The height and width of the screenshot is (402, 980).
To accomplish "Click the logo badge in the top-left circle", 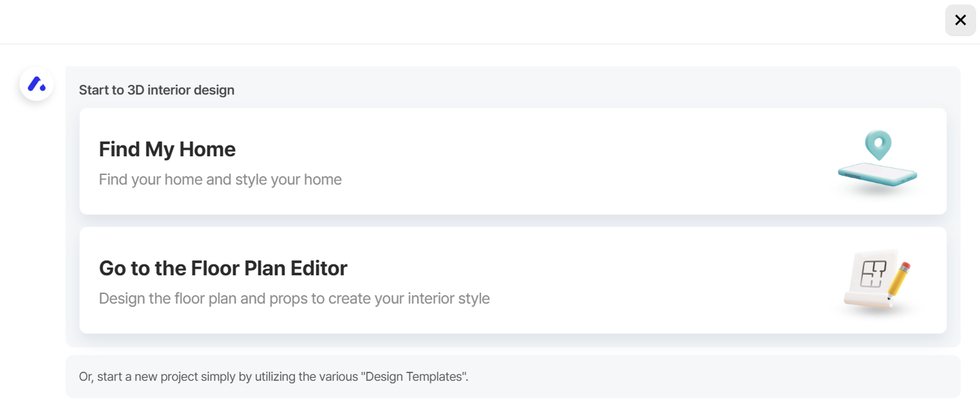I will pos(36,84).
